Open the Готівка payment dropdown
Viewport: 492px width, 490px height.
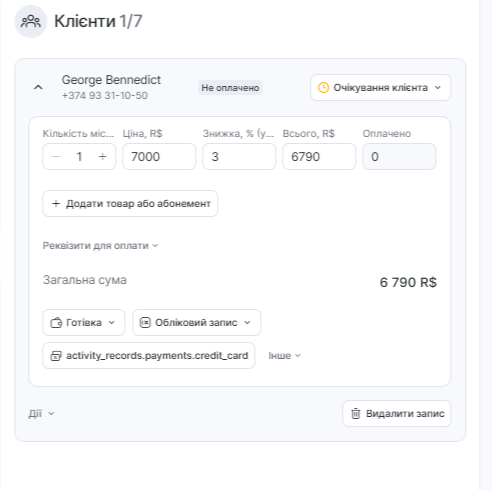(x=83, y=322)
